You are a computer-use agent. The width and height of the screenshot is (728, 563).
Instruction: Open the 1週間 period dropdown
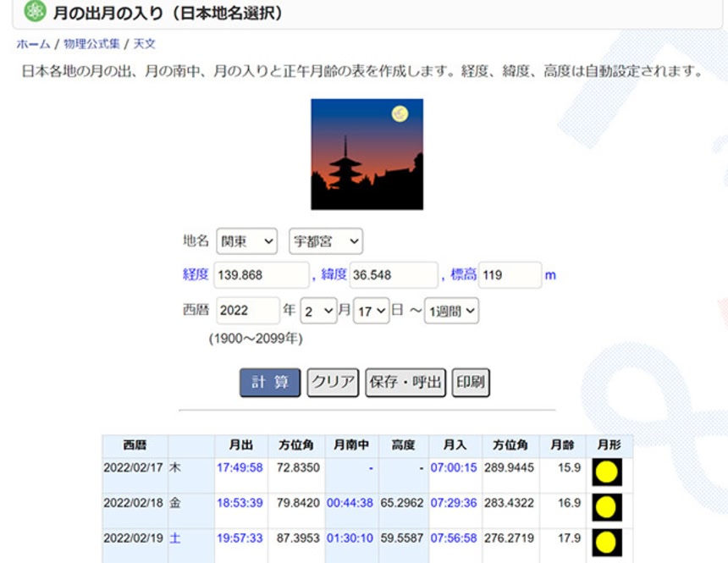(x=451, y=311)
